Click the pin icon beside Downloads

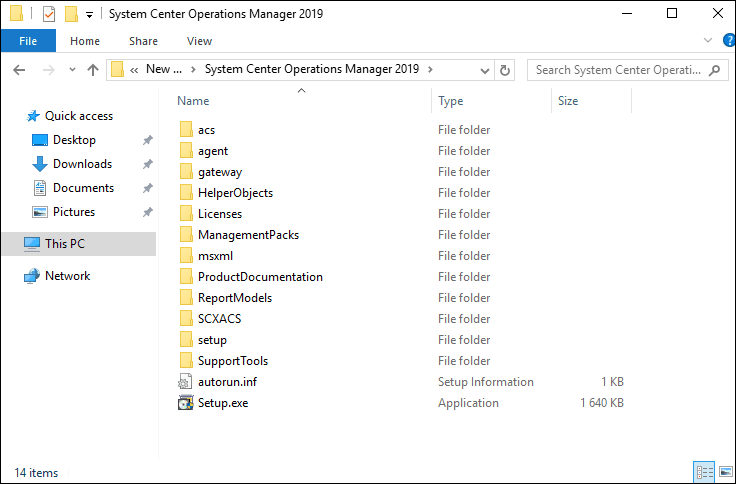tap(147, 164)
